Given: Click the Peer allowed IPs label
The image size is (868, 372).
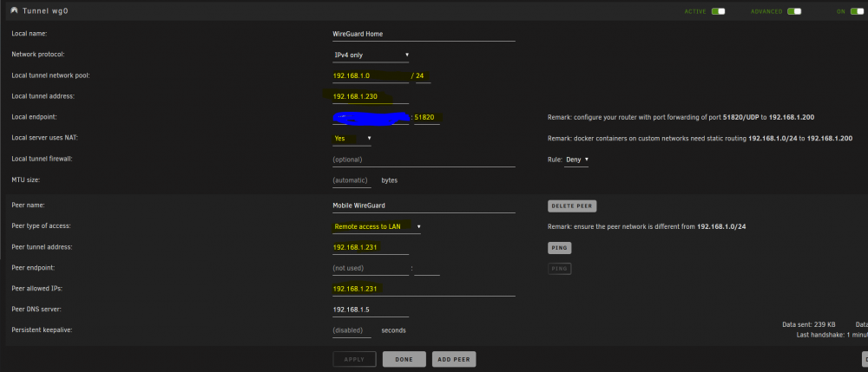Looking at the screenshot, I should click(x=36, y=289).
